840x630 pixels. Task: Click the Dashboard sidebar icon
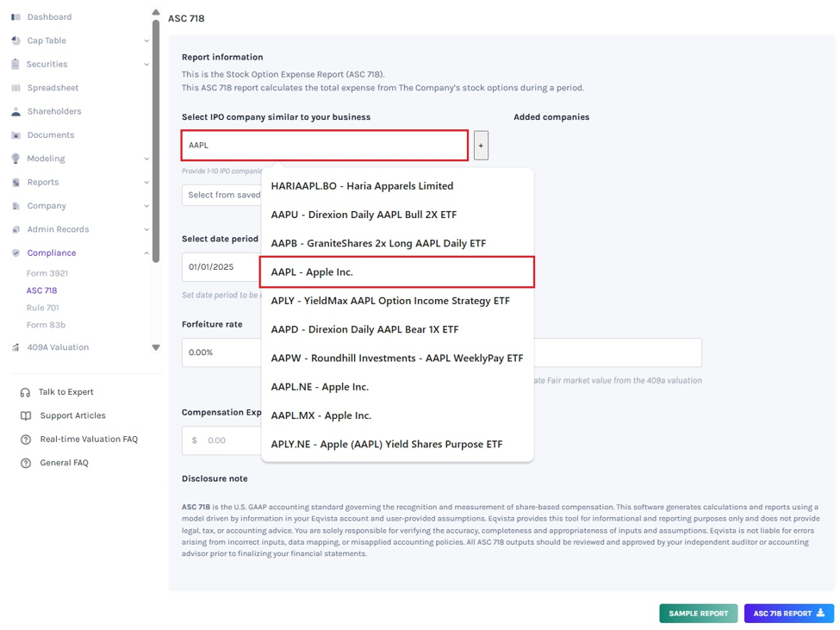point(16,17)
